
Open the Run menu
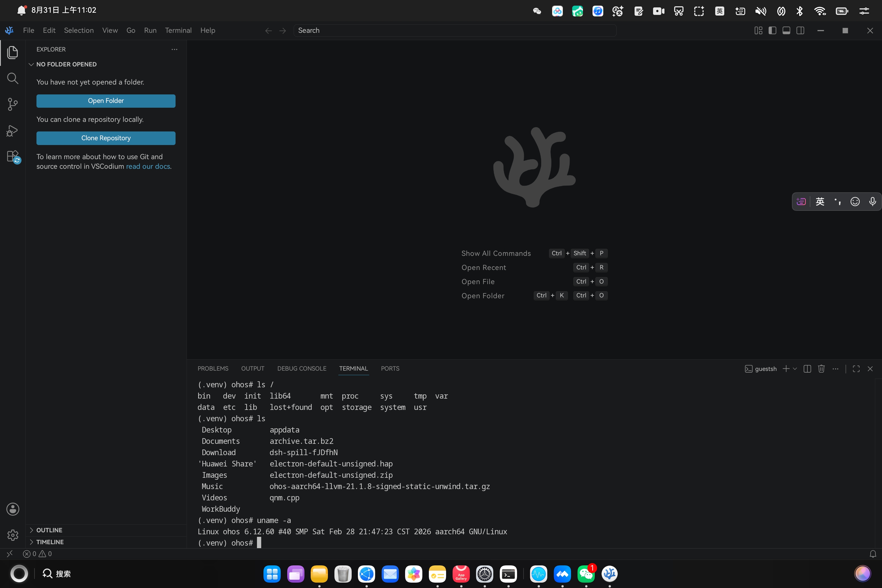pyautogui.click(x=150, y=30)
